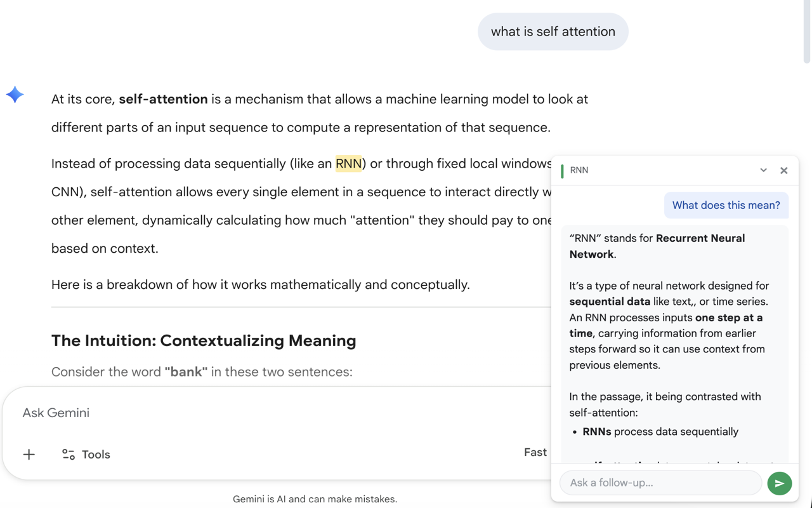Click the RNN panel title text
The width and height of the screenshot is (812, 508).
[x=579, y=170]
